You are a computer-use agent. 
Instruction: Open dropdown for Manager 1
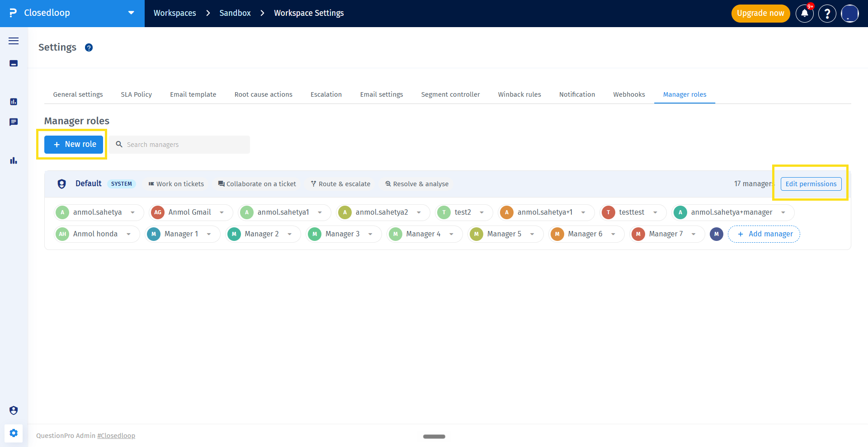point(209,234)
